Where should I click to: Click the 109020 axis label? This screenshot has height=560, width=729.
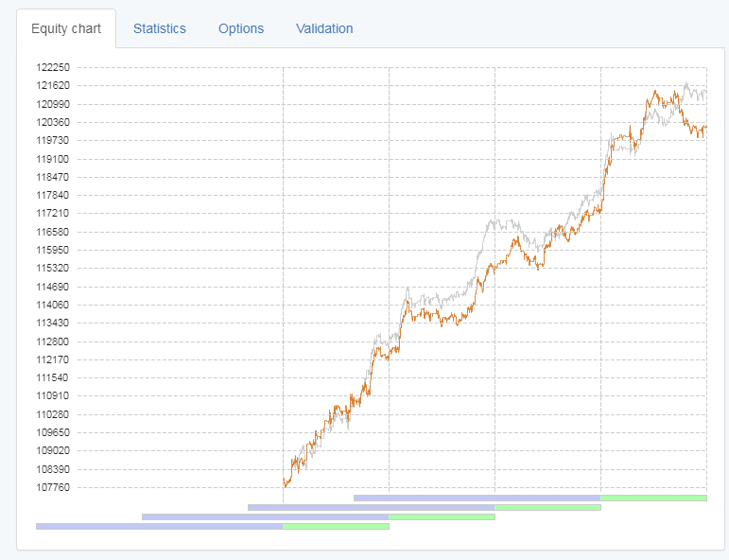pyautogui.click(x=53, y=450)
